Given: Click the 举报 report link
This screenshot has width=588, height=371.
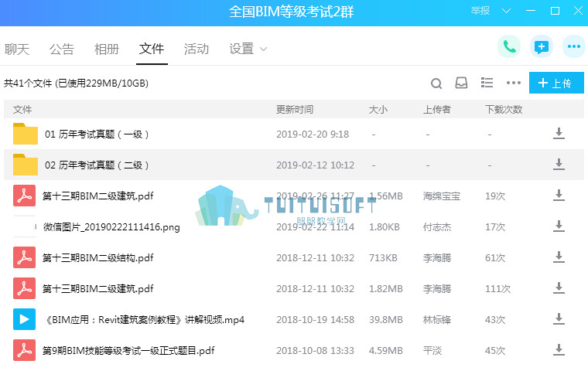Looking at the screenshot, I should [x=480, y=11].
